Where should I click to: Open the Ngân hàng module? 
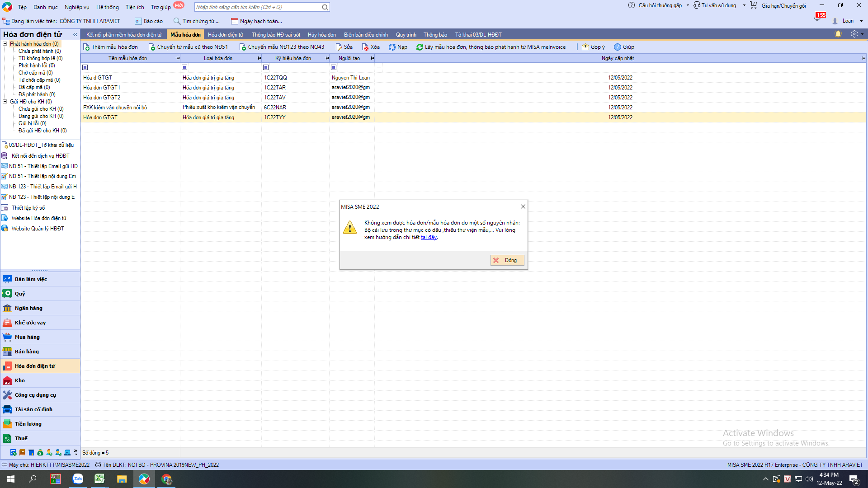point(40,308)
